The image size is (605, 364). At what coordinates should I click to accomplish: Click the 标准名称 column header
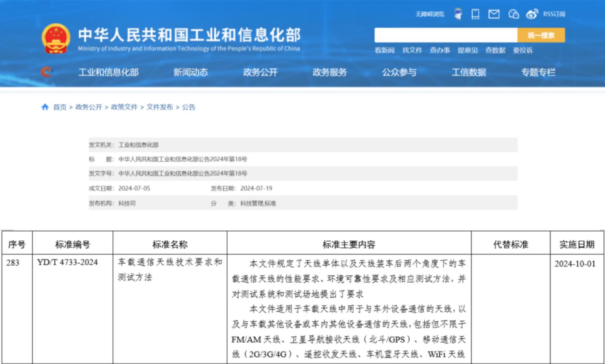170,244
